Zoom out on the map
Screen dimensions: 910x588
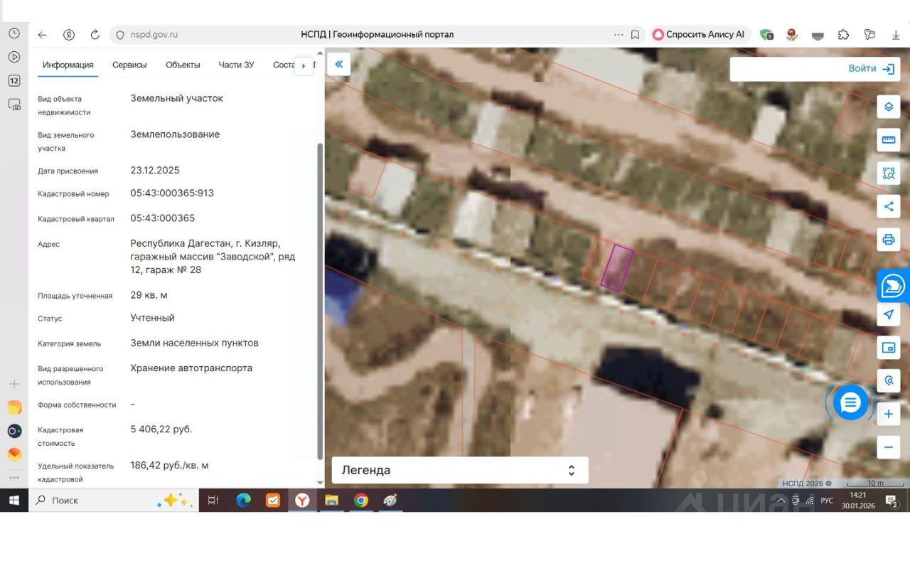[x=888, y=447]
